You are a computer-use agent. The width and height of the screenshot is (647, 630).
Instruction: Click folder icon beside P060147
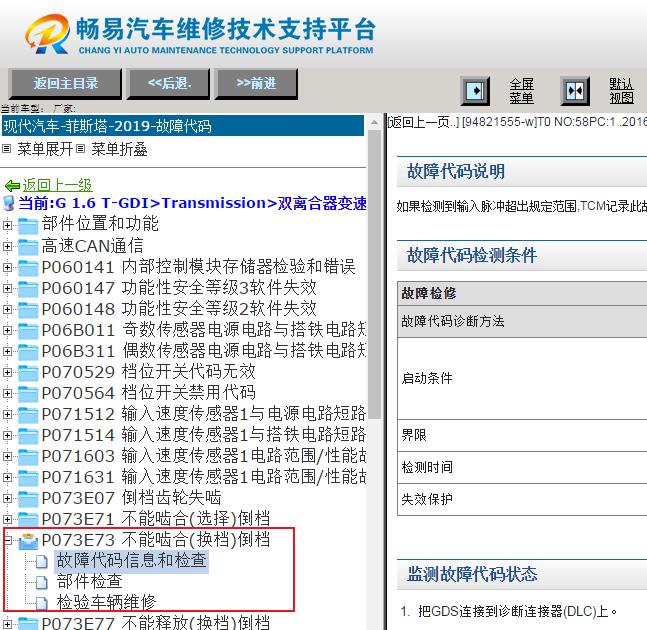coord(28,289)
